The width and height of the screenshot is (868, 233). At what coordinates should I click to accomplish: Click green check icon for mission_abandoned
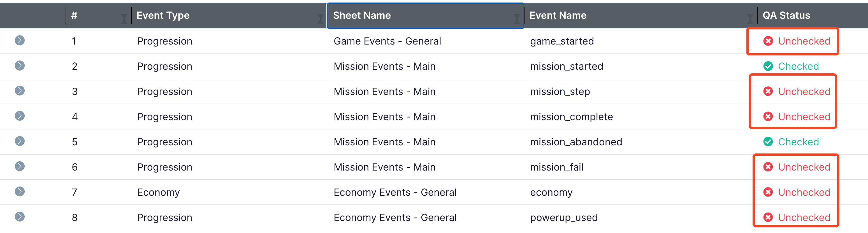coord(768,142)
